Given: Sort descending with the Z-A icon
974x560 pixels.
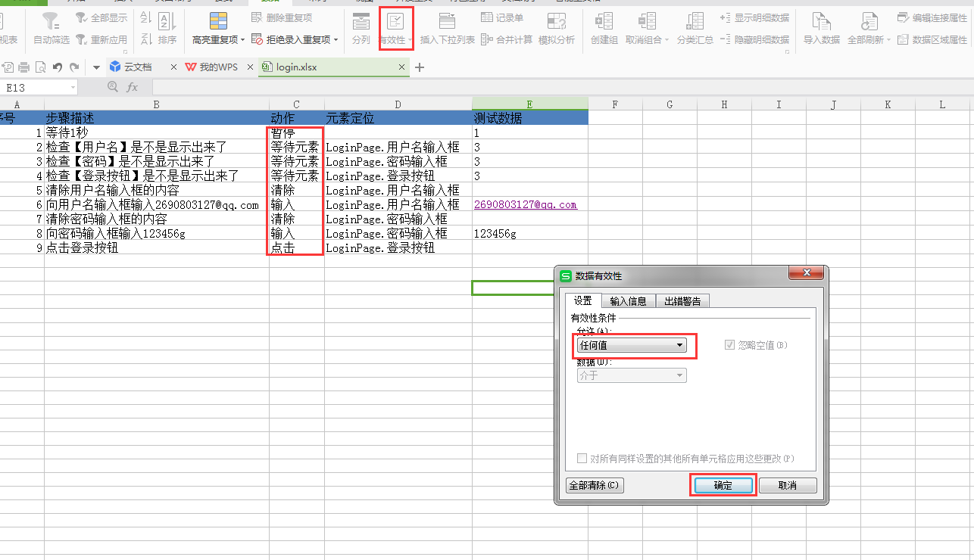Looking at the screenshot, I should pos(146,39).
